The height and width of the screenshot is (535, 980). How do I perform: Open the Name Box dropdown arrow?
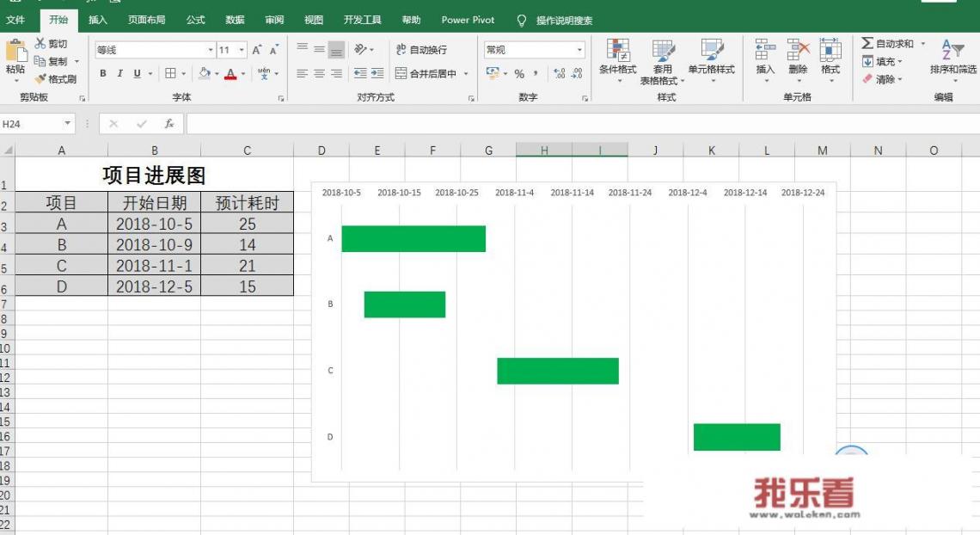pos(68,124)
